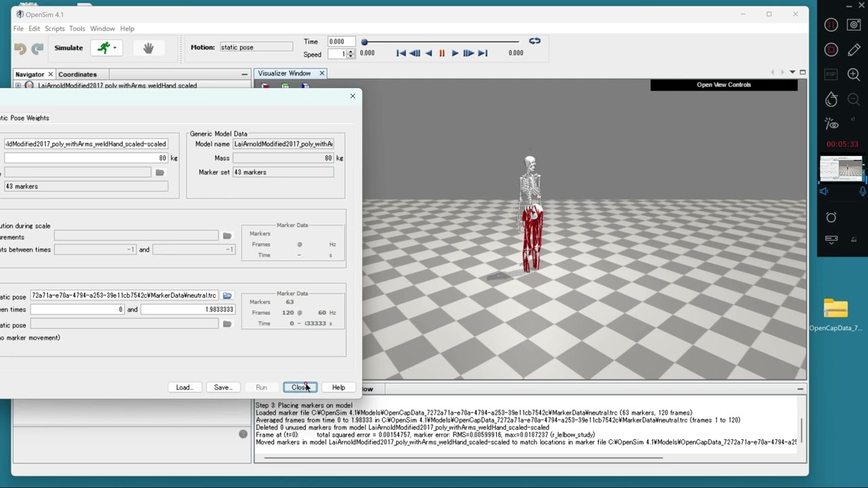Select the recorder pencil annotation tool

click(x=854, y=49)
